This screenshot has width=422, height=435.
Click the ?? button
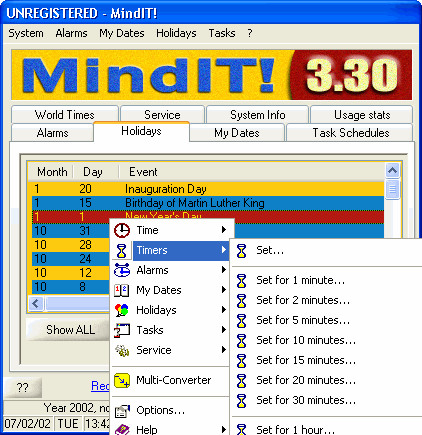pyautogui.click(x=23, y=387)
